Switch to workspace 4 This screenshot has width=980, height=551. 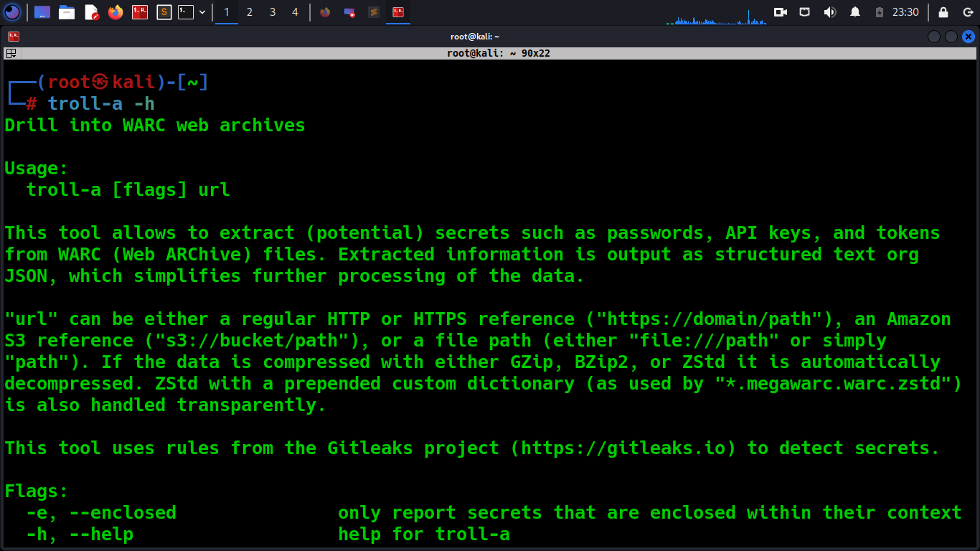295,12
